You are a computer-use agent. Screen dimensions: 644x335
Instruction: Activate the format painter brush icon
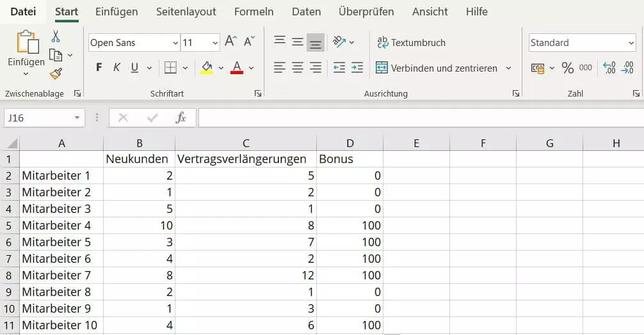[56, 74]
